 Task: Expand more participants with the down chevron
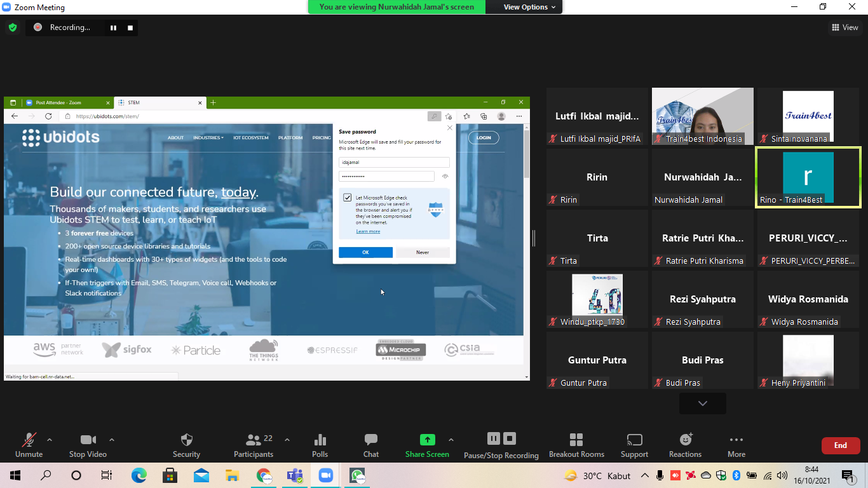click(702, 403)
